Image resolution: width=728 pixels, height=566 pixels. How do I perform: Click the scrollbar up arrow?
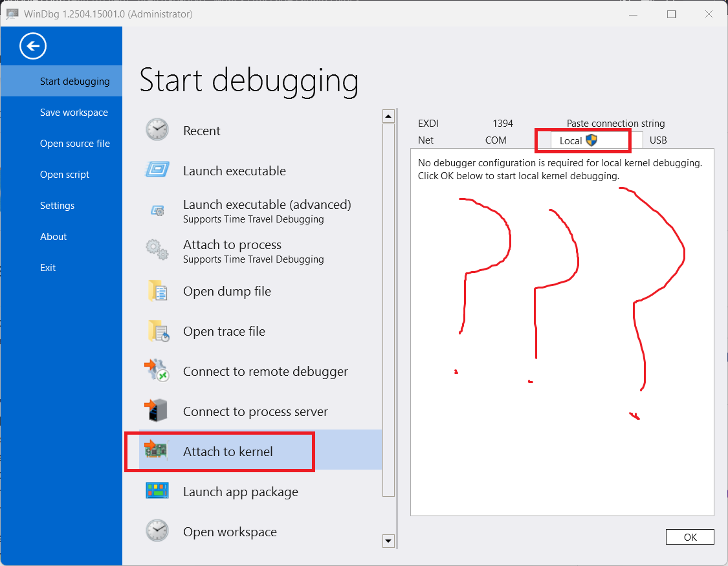389,116
